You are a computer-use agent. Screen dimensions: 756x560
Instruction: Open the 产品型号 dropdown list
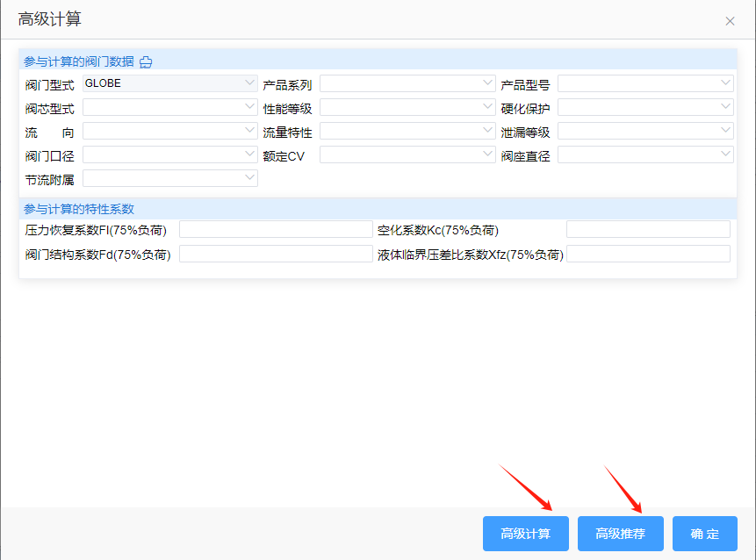point(645,83)
